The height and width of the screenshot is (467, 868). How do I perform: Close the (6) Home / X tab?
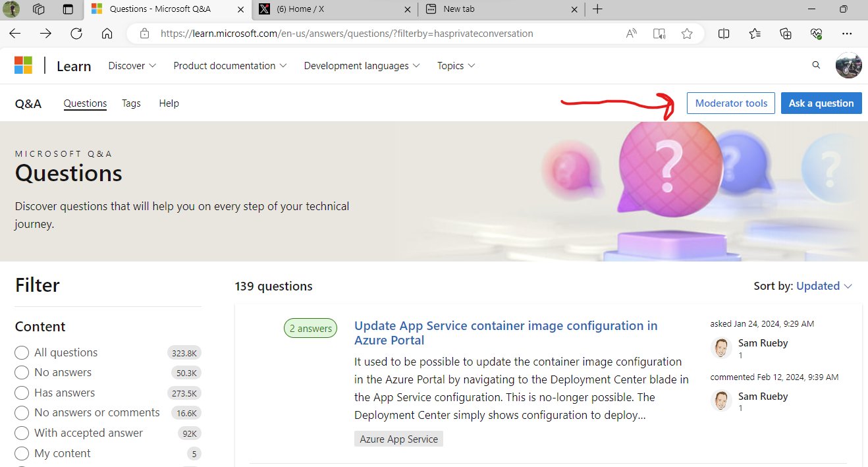[x=407, y=9]
